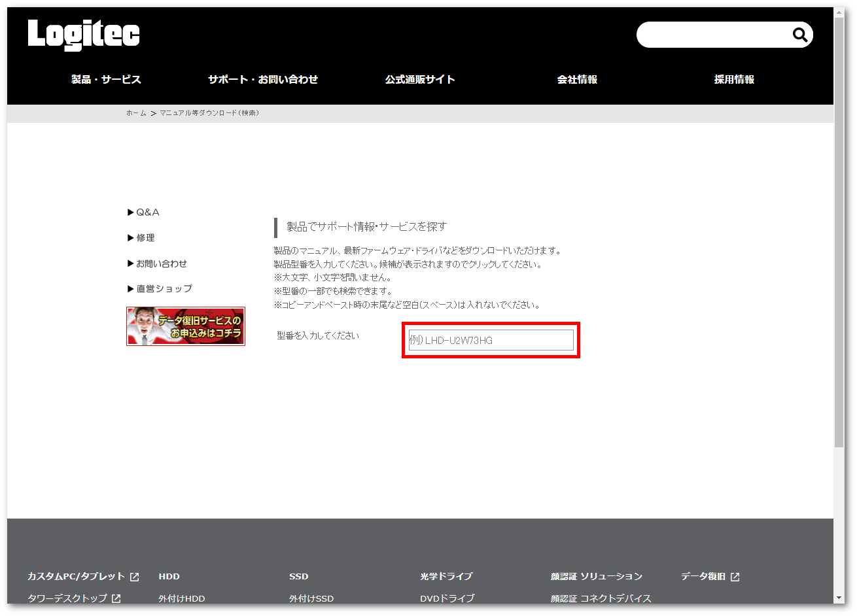Click the データ復旧サービス banner
The width and height of the screenshot is (857, 616).
(186, 326)
